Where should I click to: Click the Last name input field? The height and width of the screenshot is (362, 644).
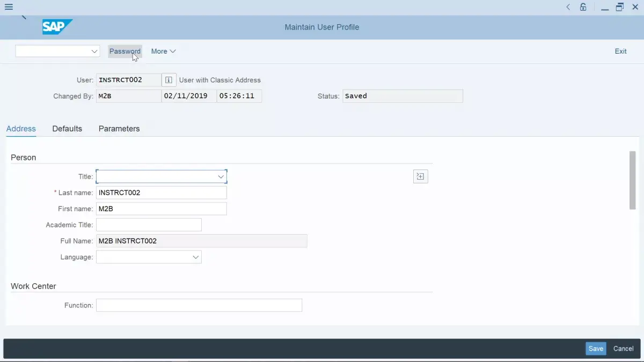pos(161,193)
